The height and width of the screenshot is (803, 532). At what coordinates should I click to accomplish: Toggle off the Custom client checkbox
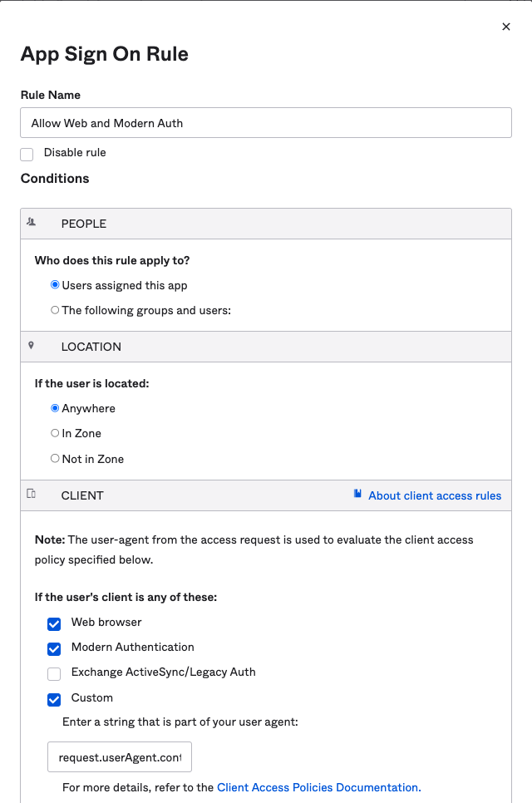pos(54,698)
